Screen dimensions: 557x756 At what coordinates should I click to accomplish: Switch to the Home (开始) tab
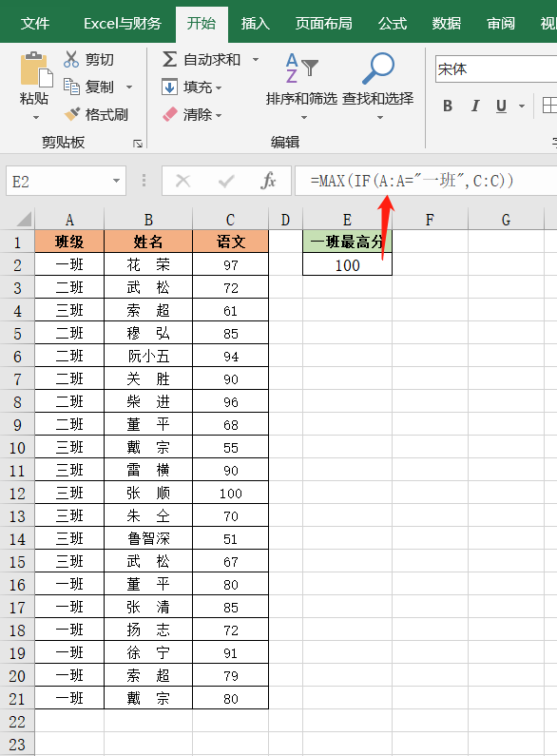point(202,23)
